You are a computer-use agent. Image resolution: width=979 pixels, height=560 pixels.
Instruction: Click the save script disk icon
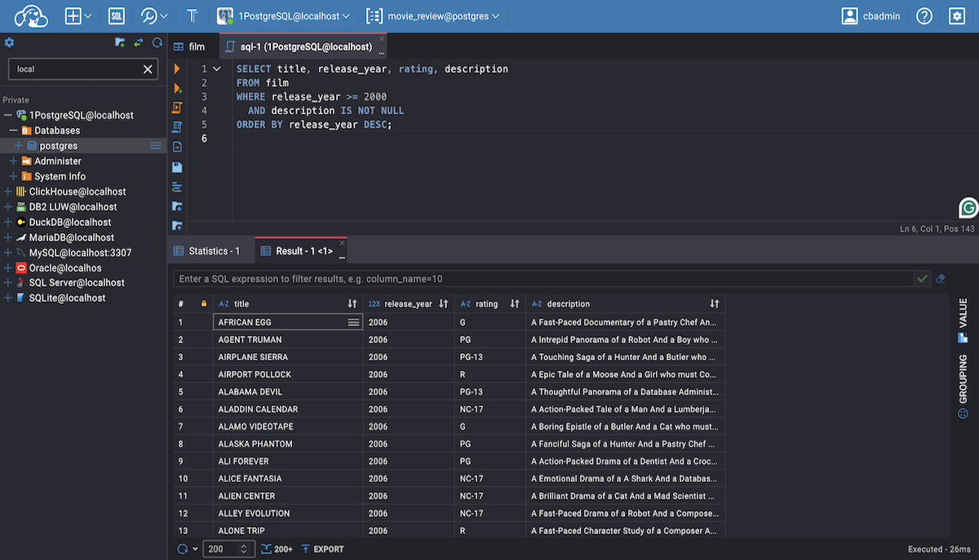177,167
